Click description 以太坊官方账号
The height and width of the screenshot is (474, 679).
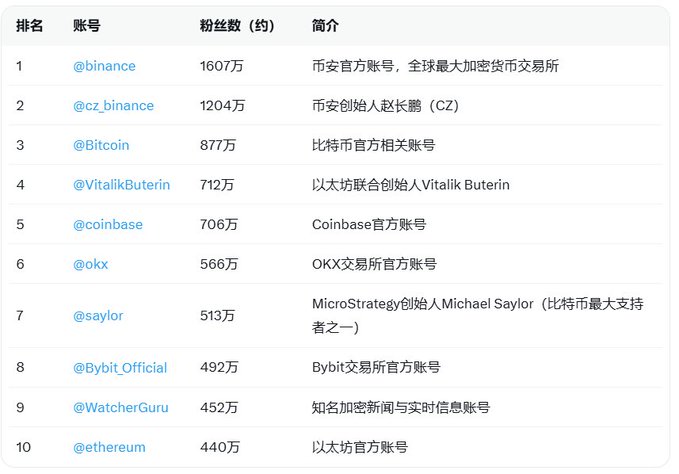(359, 447)
